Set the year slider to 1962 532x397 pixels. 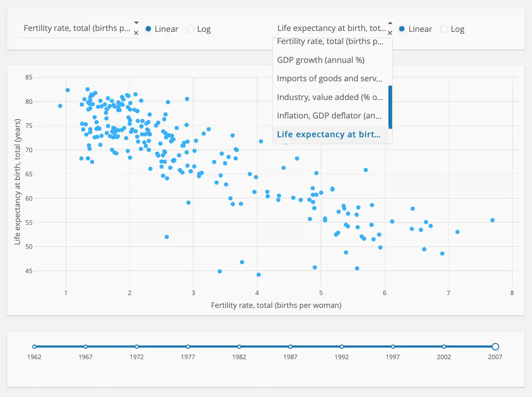click(34, 347)
